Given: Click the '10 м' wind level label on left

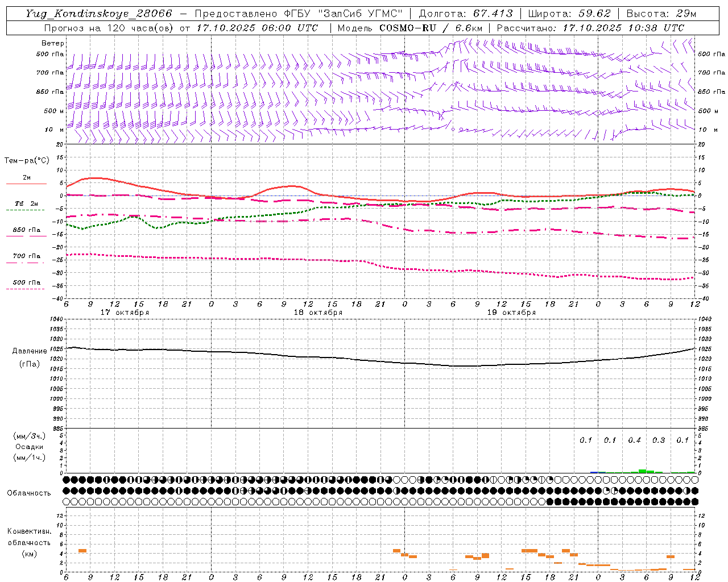Looking at the screenshot, I should click(55, 130).
